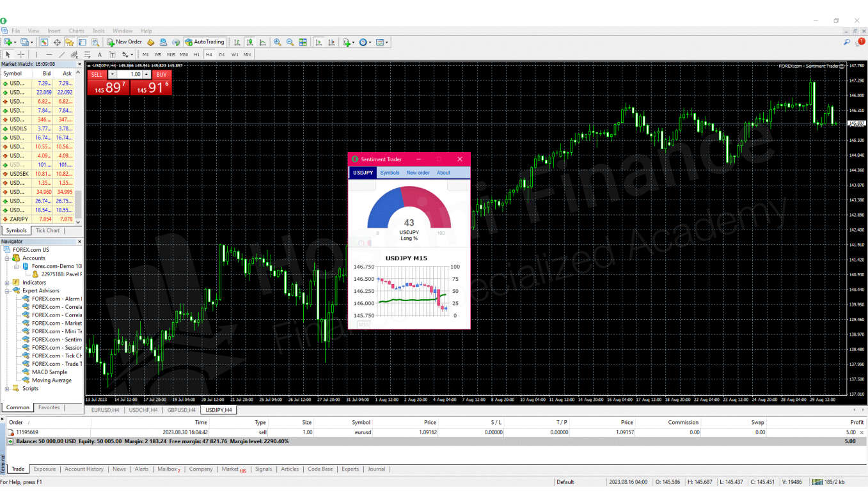Draw a horizontal line tool

[x=49, y=54]
